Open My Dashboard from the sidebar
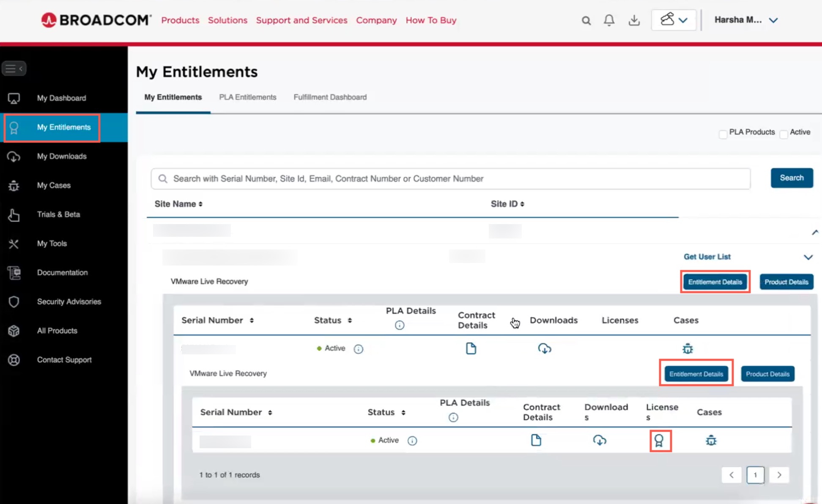The width and height of the screenshot is (822, 504). pos(62,98)
